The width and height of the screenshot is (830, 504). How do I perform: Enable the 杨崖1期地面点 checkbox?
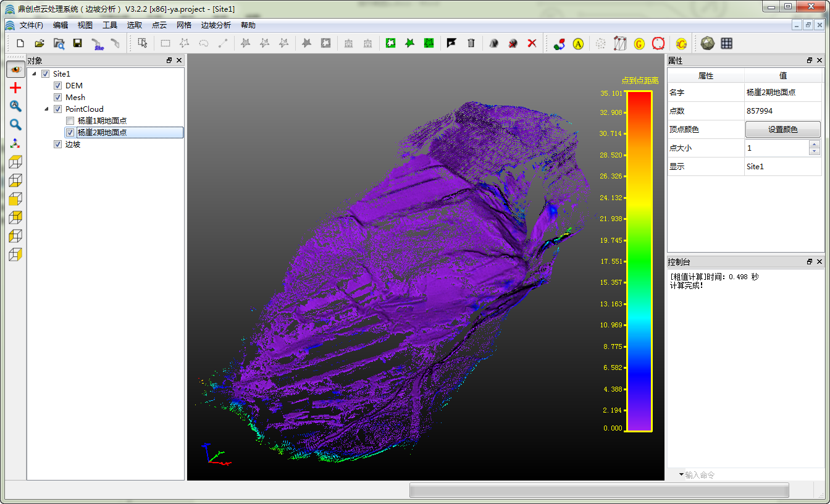70,121
